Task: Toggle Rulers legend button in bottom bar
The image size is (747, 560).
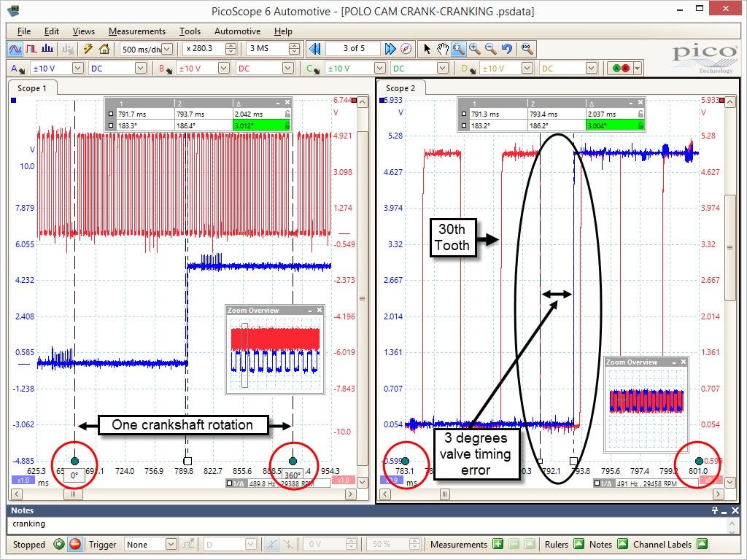Action: [x=578, y=544]
